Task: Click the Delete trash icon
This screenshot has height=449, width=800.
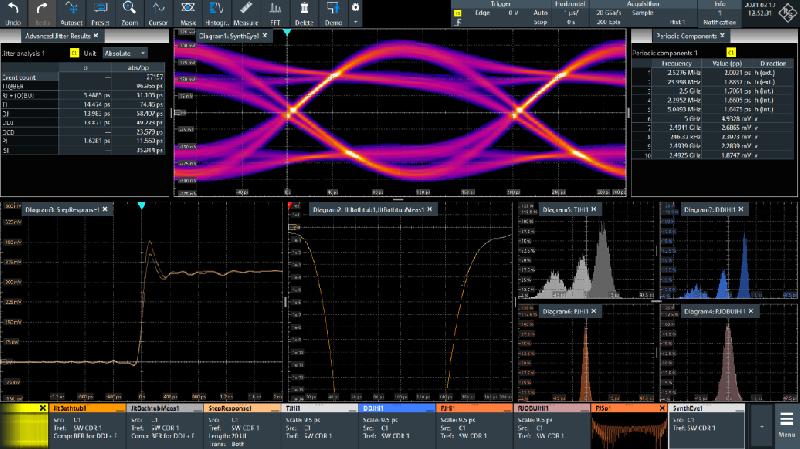Action: [x=304, y=13]
